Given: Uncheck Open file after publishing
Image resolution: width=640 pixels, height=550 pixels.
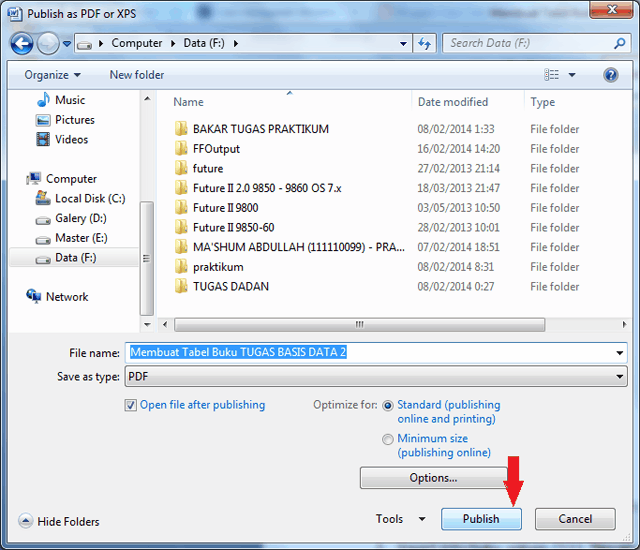Looking at the screenshot, I should (x=131, y=405).
